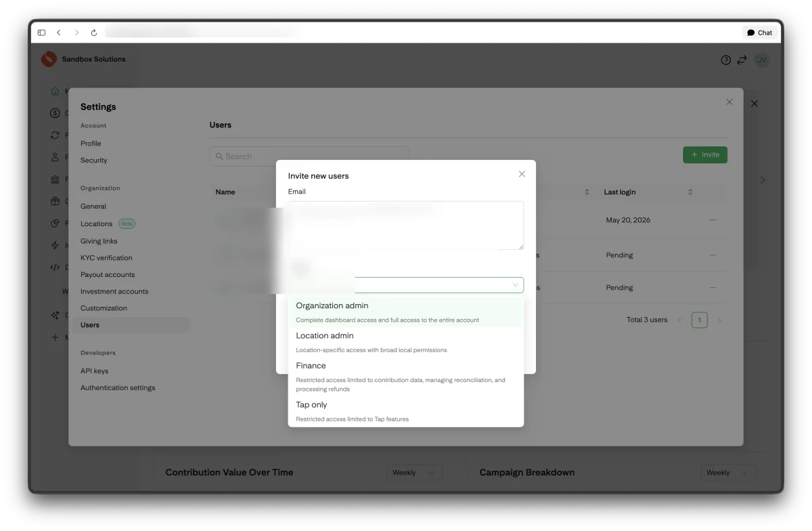The image size is (812, 531).
Task: Click the Beta badge next to Locations
Action: coord(127,224)
